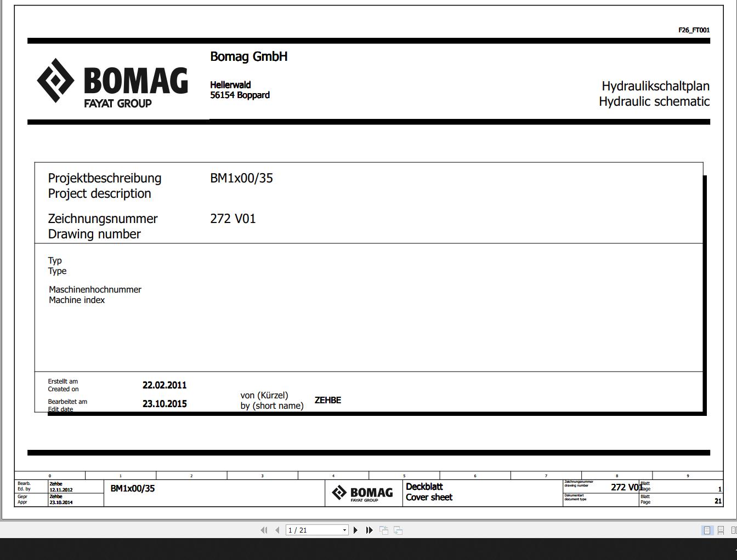Return to the previous view
The image size is (737, 560).
coord(384,530)
